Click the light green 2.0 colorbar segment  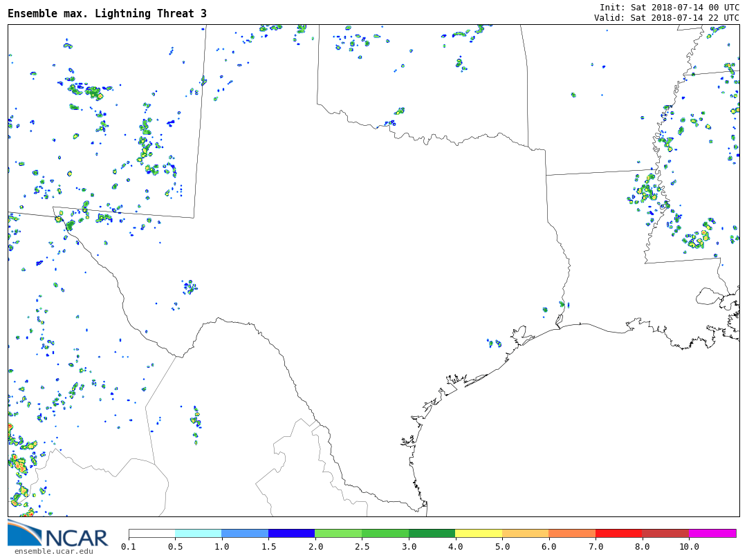pyautogui.click(x=339, y=533)
